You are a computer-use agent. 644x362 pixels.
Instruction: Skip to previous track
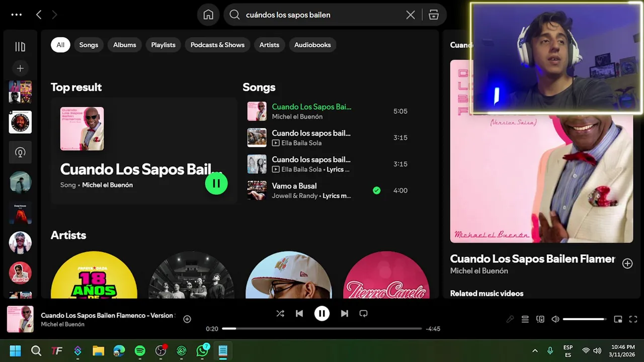pos(299,313)
